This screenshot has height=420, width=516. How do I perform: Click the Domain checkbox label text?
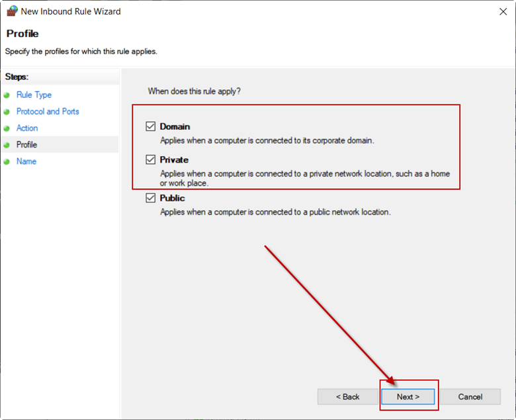click(175, 126)
